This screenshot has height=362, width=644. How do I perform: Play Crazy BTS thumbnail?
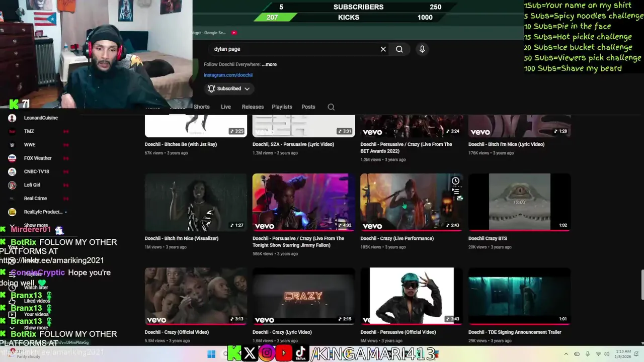pos(520,202)
